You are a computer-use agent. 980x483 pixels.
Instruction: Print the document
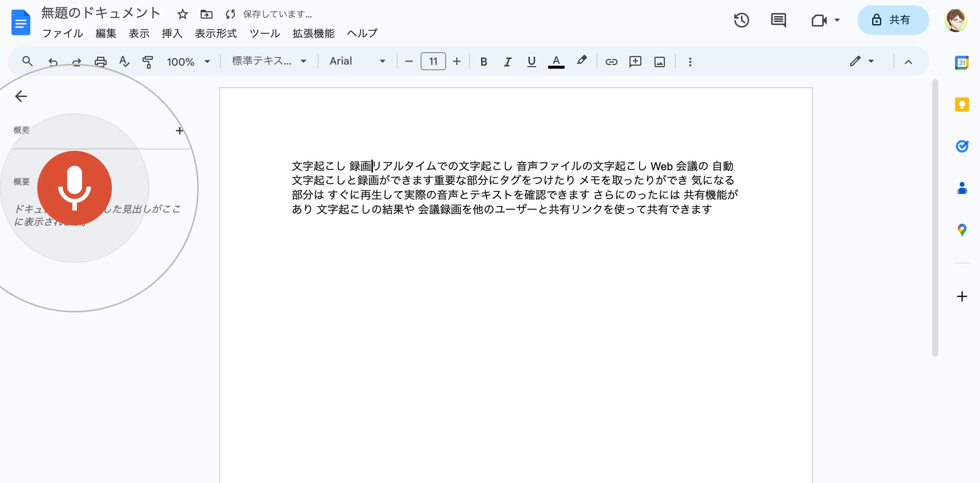(x=100, y=61)
